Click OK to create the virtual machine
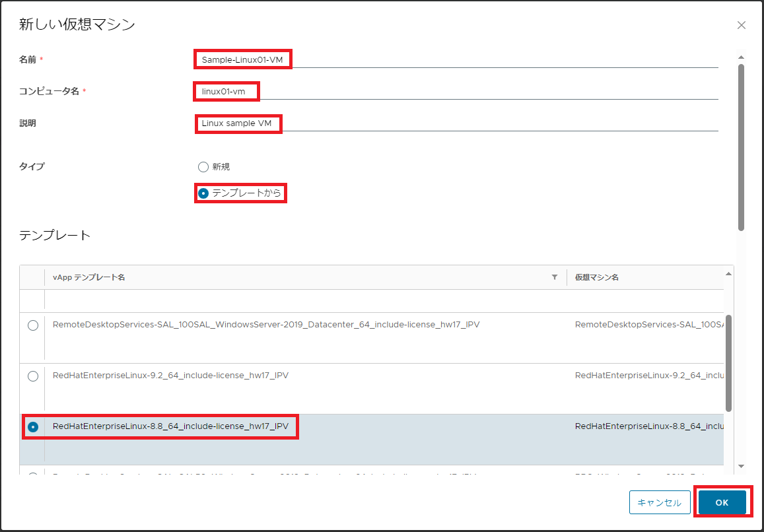Screen dimensions: 764x532 721,502
